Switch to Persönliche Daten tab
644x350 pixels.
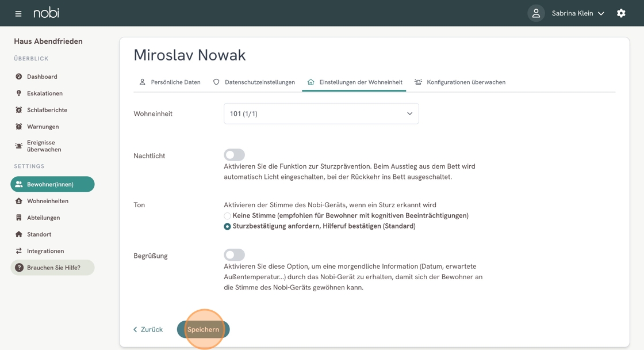[170, 82]
